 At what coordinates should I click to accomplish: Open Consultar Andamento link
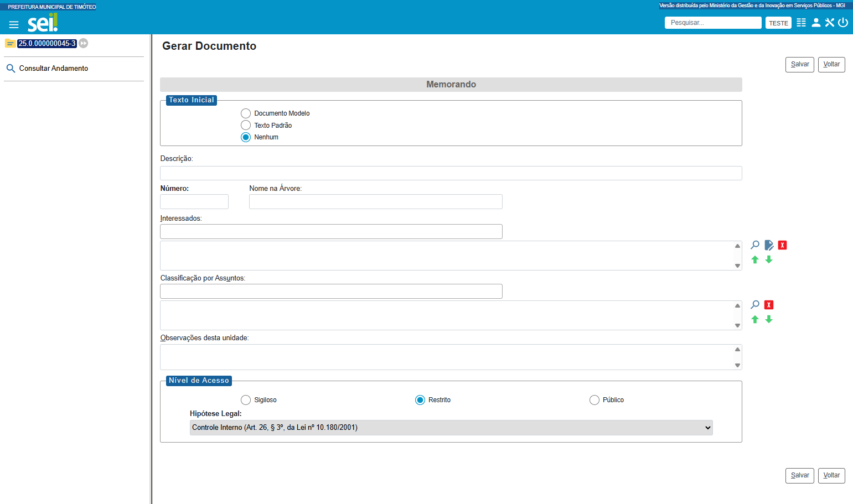(54, 69)
